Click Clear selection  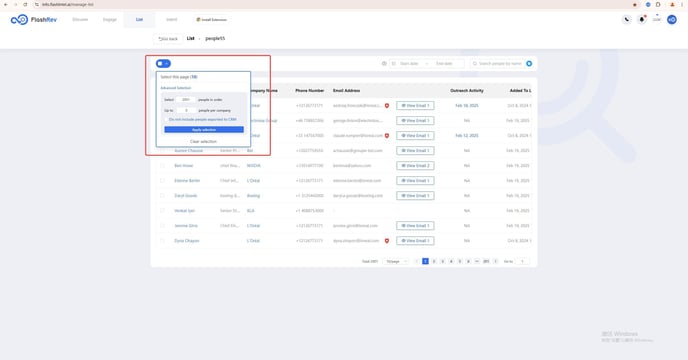204,141
